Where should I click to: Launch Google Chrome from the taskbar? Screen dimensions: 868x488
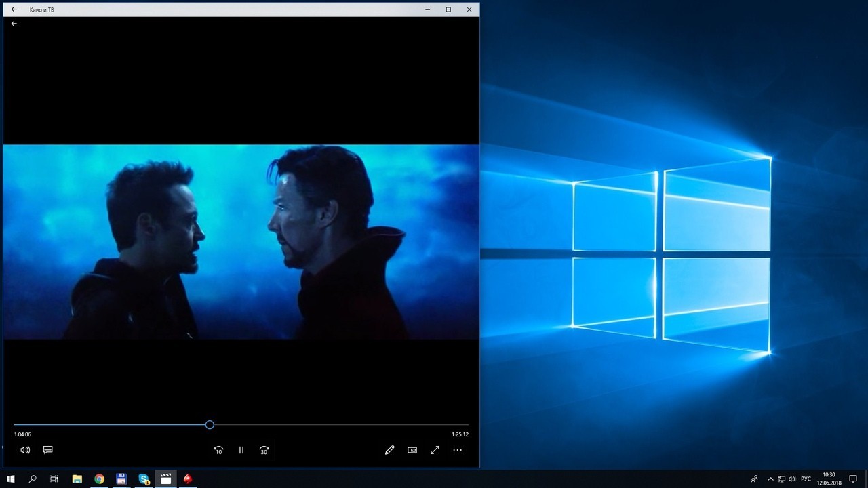(x=100, y=479)
